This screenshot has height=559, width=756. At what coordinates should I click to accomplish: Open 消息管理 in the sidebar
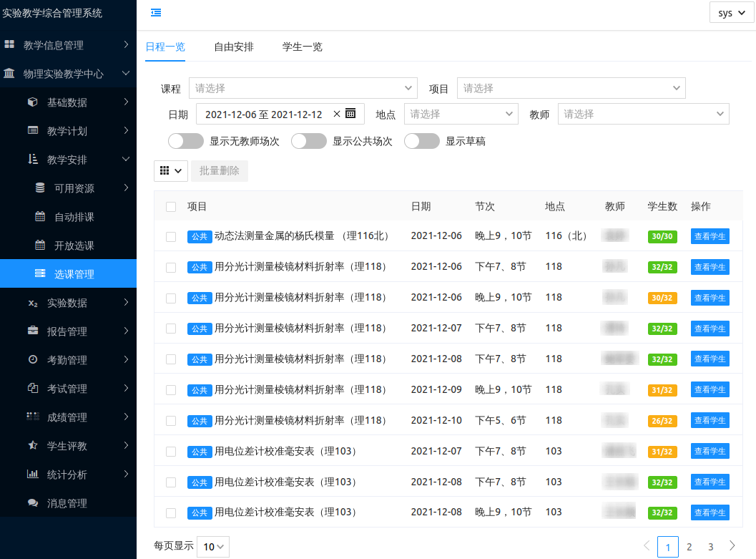click(x=67, y=503)
